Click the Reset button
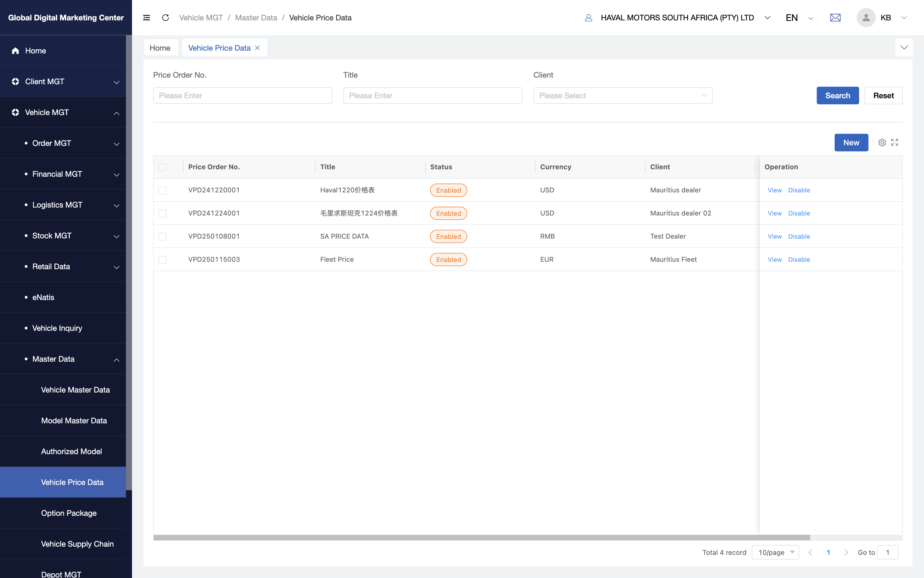This screenshot has height=578, width=924. [883, 96]
